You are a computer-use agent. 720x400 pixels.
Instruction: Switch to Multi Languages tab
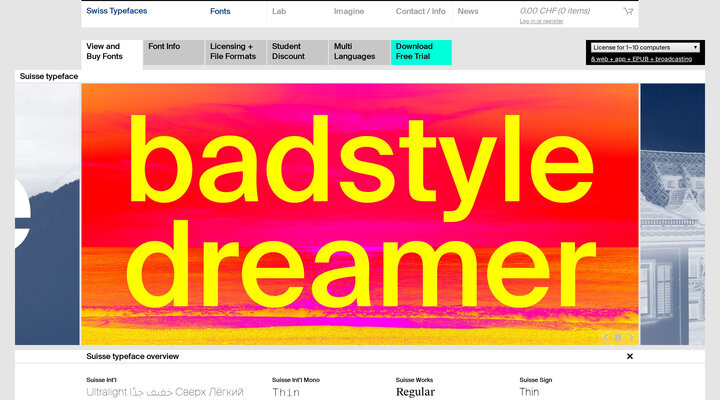pyautogui.click(x=359, y=52)
